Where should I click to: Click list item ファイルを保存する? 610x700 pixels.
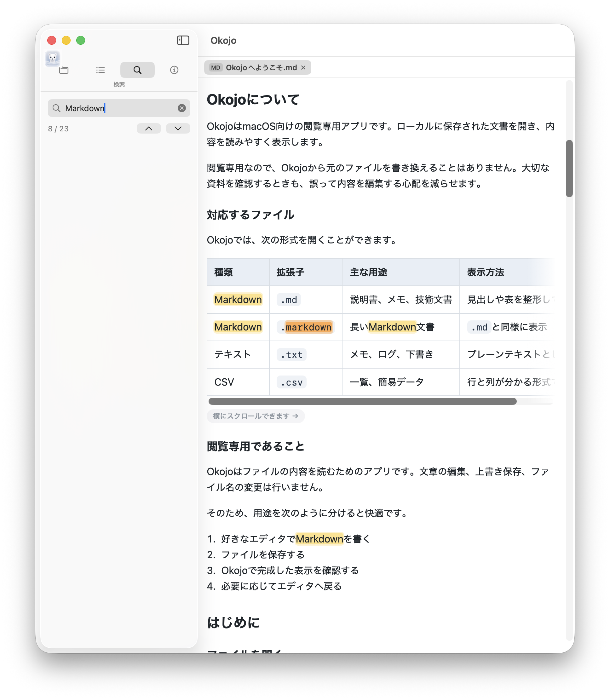(x=263, y=555)
